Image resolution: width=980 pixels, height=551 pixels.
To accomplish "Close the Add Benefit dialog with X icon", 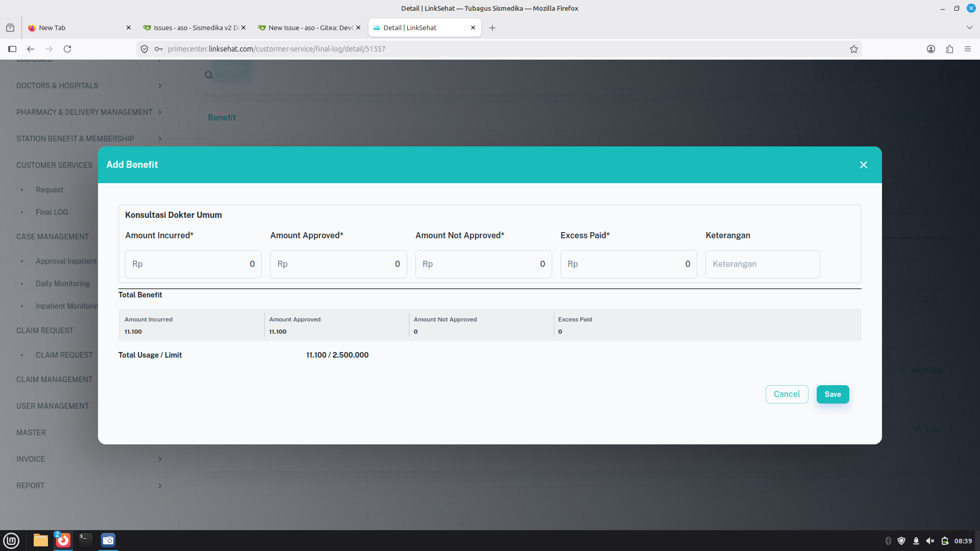I will coord(863,165).
